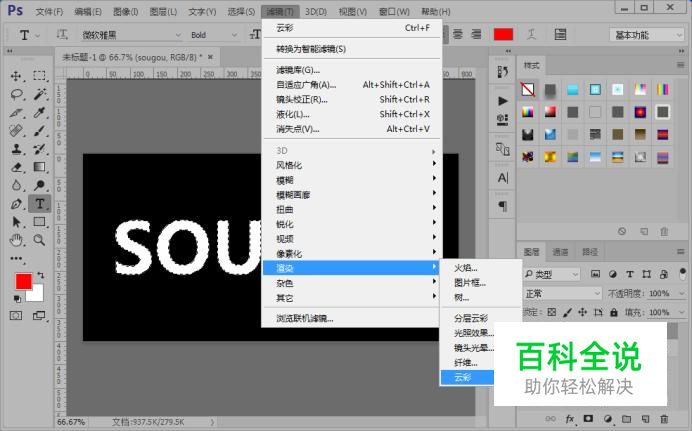The width and height of the screenshot is (692, 431).
Task: Open the layer filter type dropdown
Action: coord(551,274)
